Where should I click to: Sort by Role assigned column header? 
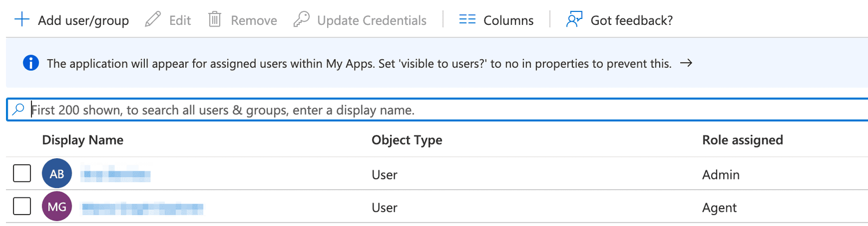pyautogui.click(x=742, y=140)
